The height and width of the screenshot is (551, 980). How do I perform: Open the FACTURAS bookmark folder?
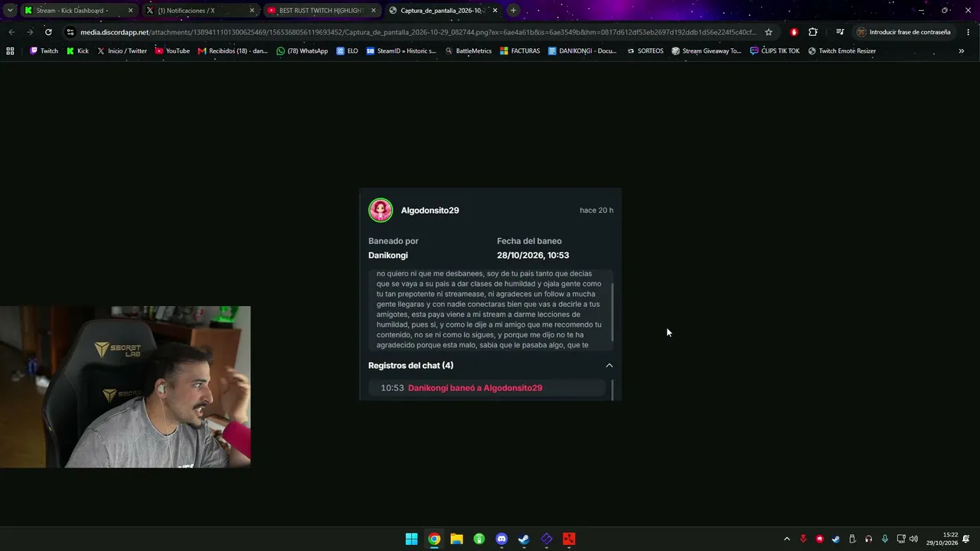[x=520, y=51]
